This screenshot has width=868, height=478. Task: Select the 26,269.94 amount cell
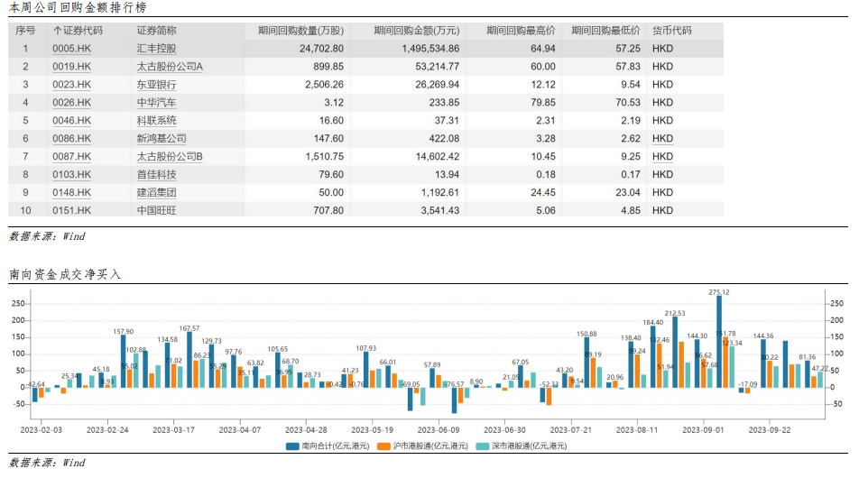pyautogui.click(x=438, y=85)
